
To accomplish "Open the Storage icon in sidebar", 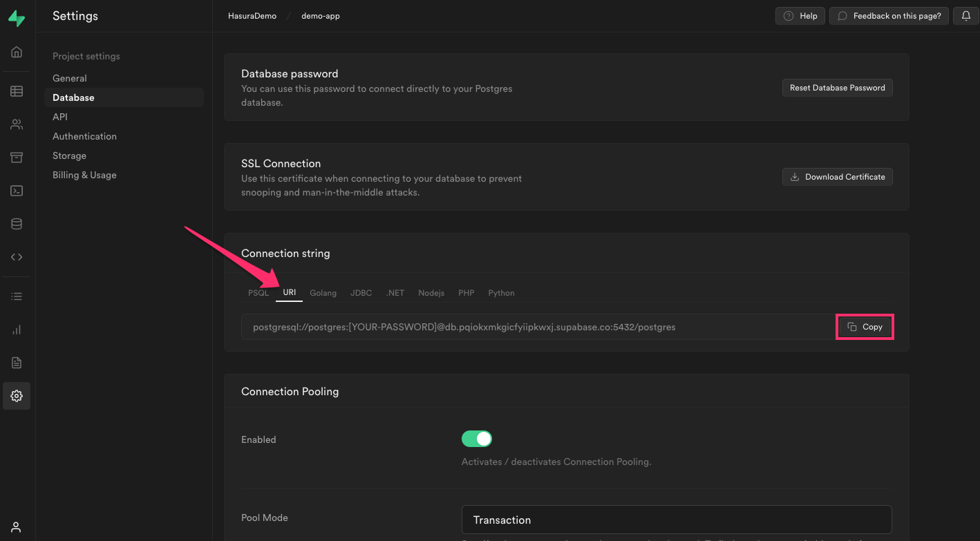I will (16, 157).
